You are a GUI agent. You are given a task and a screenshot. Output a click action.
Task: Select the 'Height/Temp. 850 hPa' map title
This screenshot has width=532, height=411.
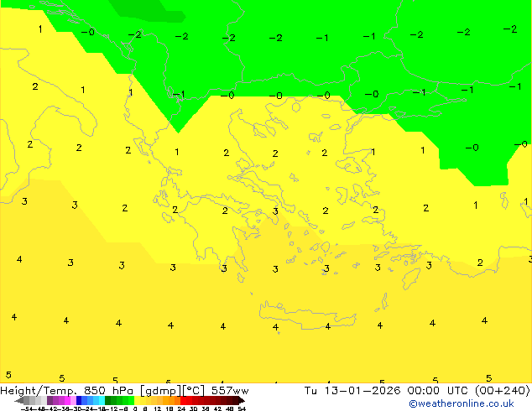pos(66,391)
